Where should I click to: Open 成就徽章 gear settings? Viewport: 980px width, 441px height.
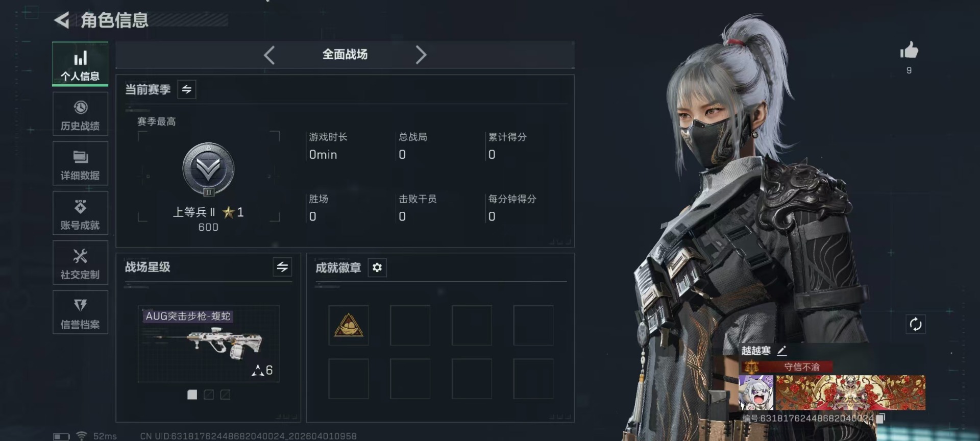click(x=377, y=267)
